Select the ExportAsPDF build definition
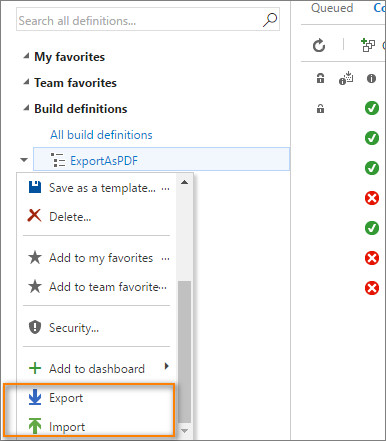This screenshot has height=441, width=386. tap(162, 159)
